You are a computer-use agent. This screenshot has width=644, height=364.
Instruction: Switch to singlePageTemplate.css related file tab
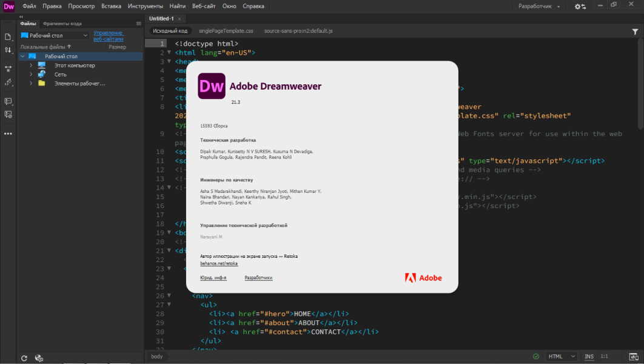226,31
